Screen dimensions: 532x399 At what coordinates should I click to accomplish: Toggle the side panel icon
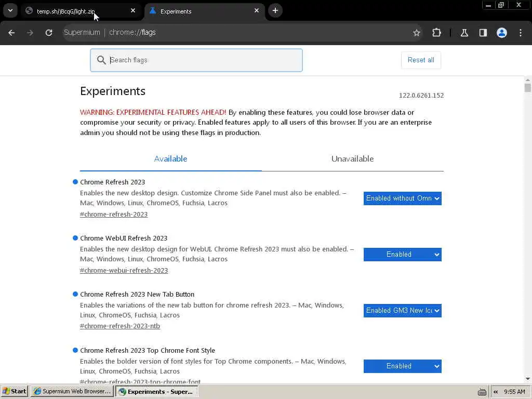pos(483,33)
